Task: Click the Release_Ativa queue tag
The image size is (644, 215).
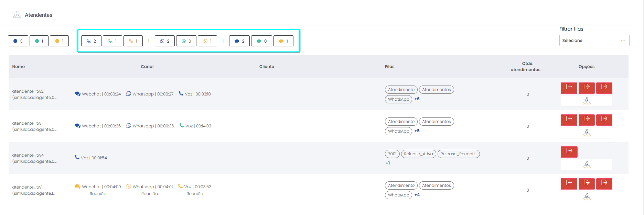Action: [418, 154]
